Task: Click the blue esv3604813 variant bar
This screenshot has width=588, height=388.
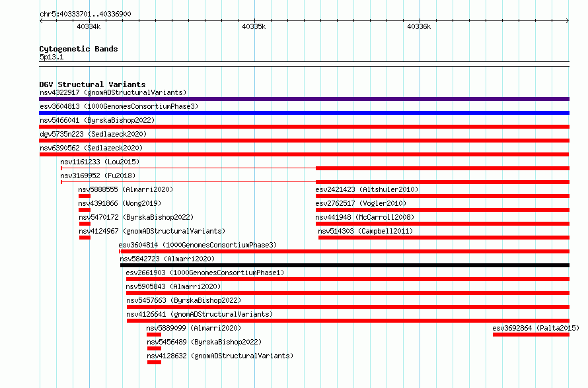Action: click(304, 113)
